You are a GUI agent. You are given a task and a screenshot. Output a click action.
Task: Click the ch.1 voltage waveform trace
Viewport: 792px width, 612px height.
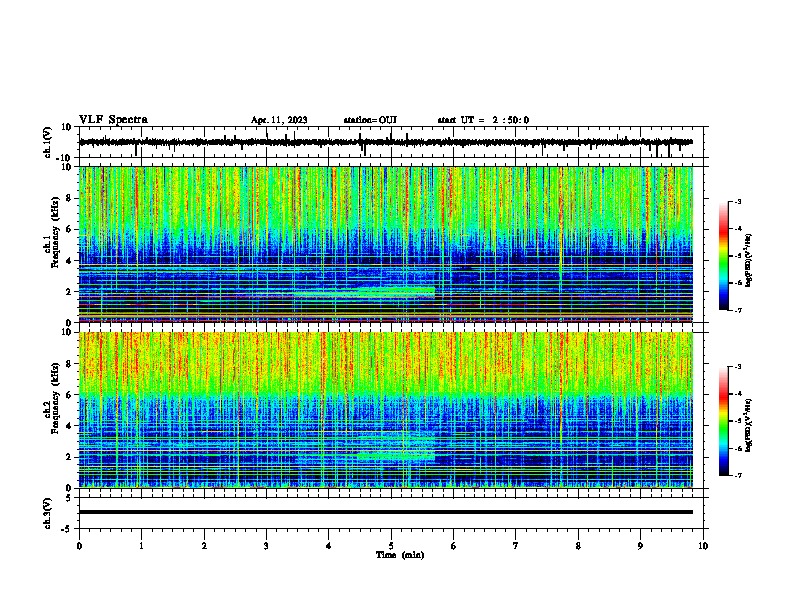pyautogui.click(x=385, y=142)
